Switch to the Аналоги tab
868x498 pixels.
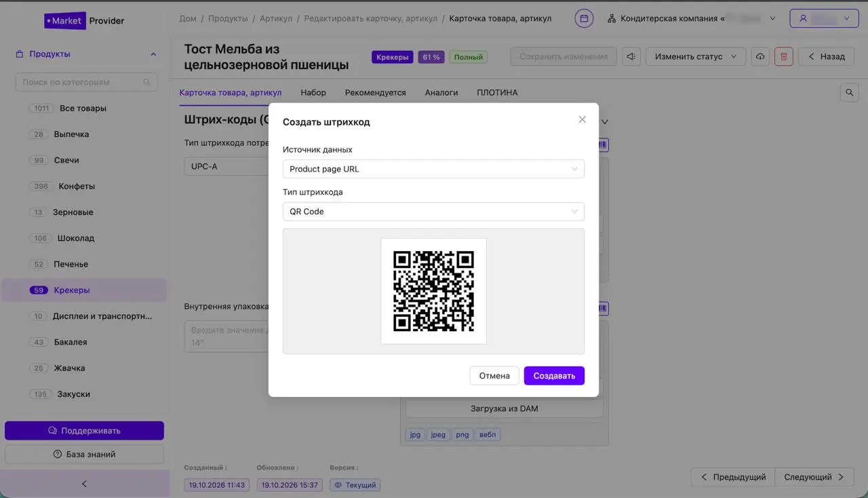point(441,92)
